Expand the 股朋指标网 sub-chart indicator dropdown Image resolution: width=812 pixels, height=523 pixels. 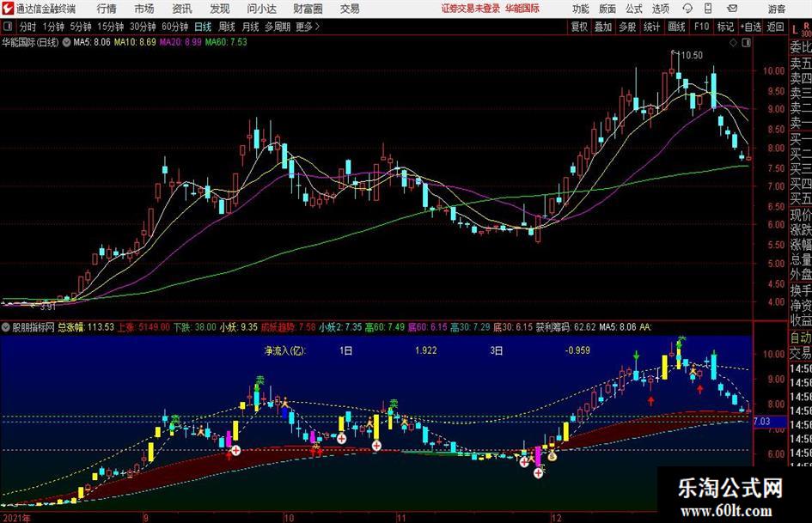tap(6, 326)
